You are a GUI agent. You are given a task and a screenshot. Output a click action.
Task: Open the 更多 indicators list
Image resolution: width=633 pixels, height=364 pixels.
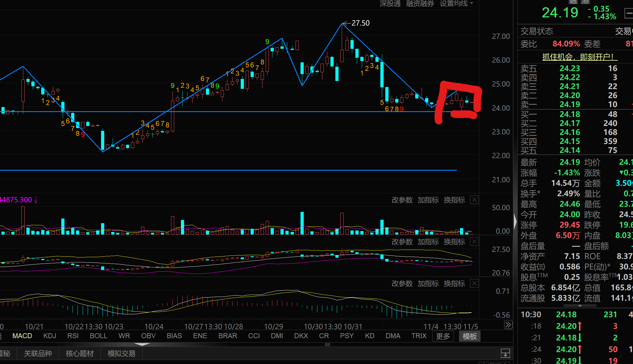tap(443, 336)
